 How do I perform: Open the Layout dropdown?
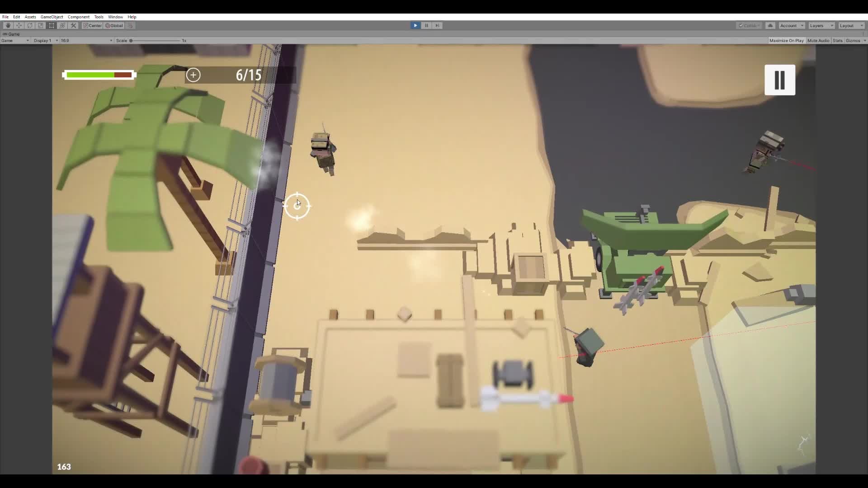pos(850,26)
